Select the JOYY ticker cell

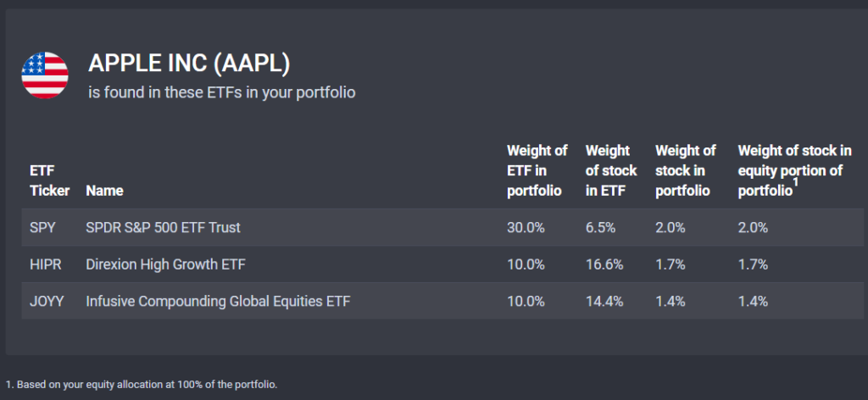(x=47, y=302)
